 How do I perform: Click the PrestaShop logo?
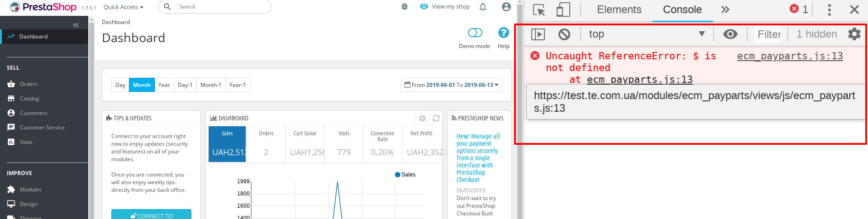pyautogui.click(x=43, y=7)
